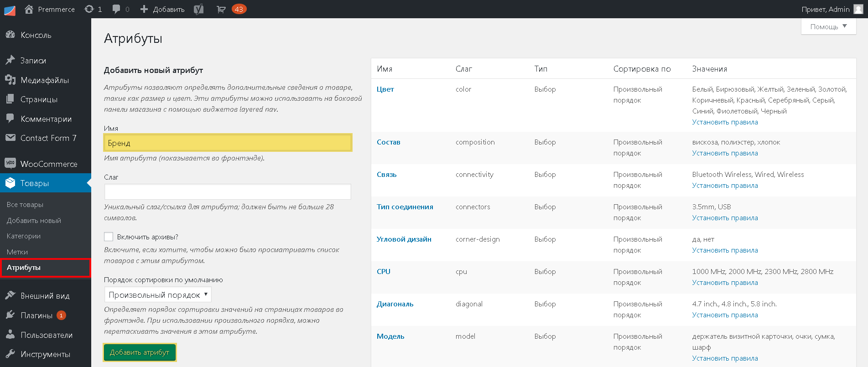Open the Модель attribute link

tap(390, 336)
